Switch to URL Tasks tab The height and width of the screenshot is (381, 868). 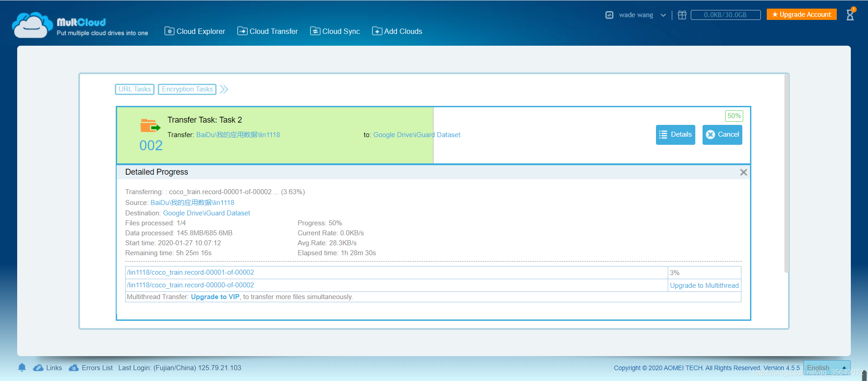pos(135,89)
